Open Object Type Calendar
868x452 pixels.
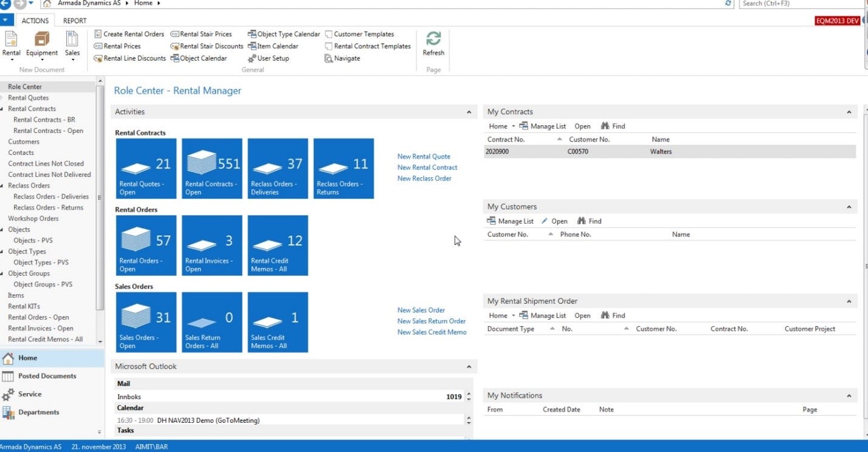coord(283,34)
